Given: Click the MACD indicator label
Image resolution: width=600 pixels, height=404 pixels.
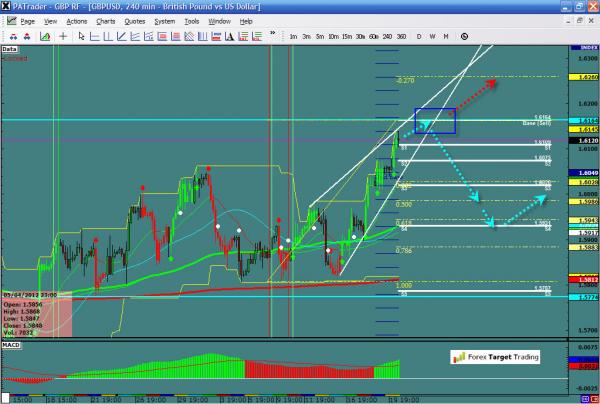Looking at the screenshot, I should (13, 347).
